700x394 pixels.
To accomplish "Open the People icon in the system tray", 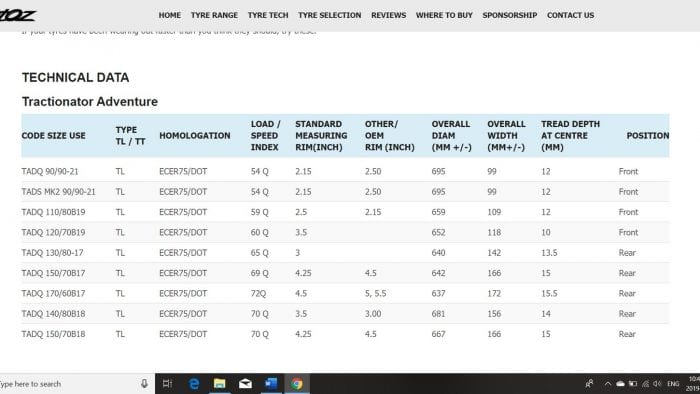I will tap(590, 384).
